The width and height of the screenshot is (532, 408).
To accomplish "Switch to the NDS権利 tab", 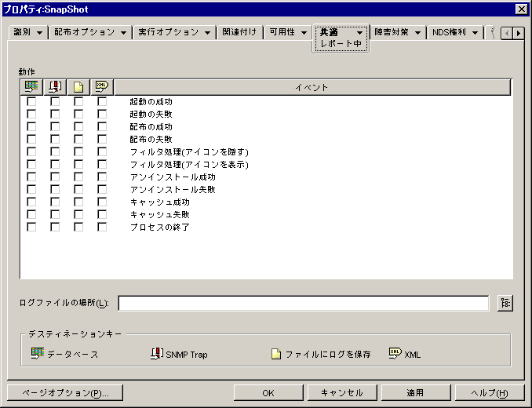I will pos(449,32).
